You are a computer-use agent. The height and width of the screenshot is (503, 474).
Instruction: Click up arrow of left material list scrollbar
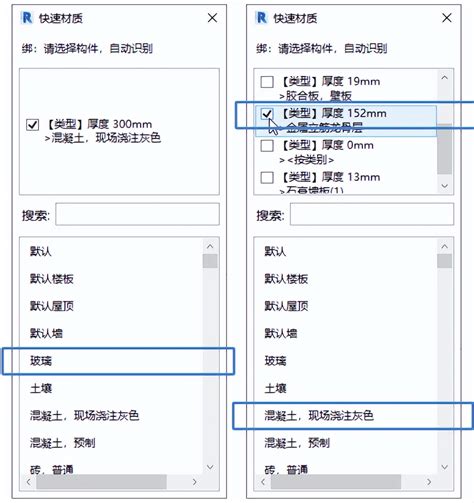tap(210, 246)
